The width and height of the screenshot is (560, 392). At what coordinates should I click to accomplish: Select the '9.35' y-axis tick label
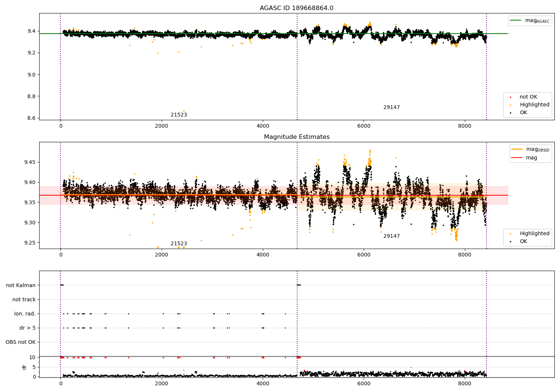pos(30,202)
